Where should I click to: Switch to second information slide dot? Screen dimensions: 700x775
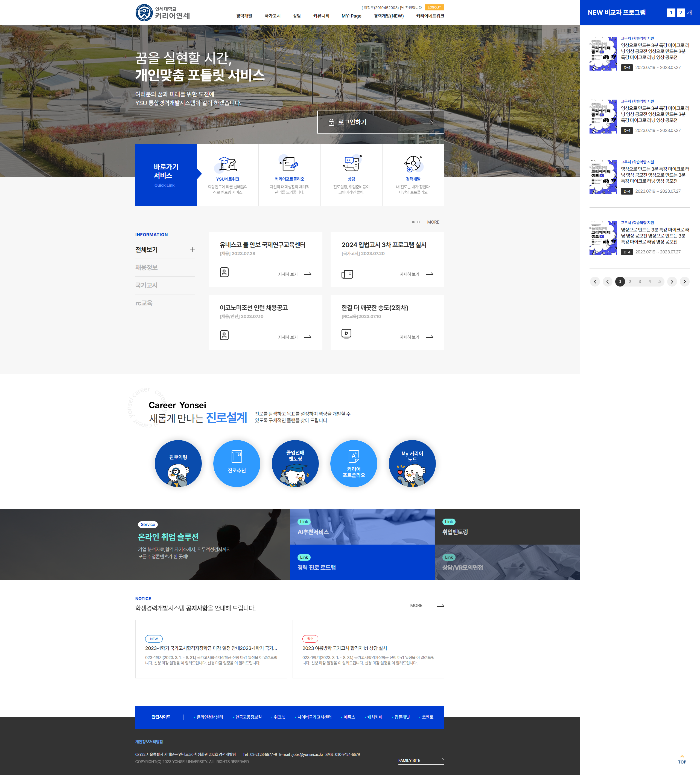[418, 222]
